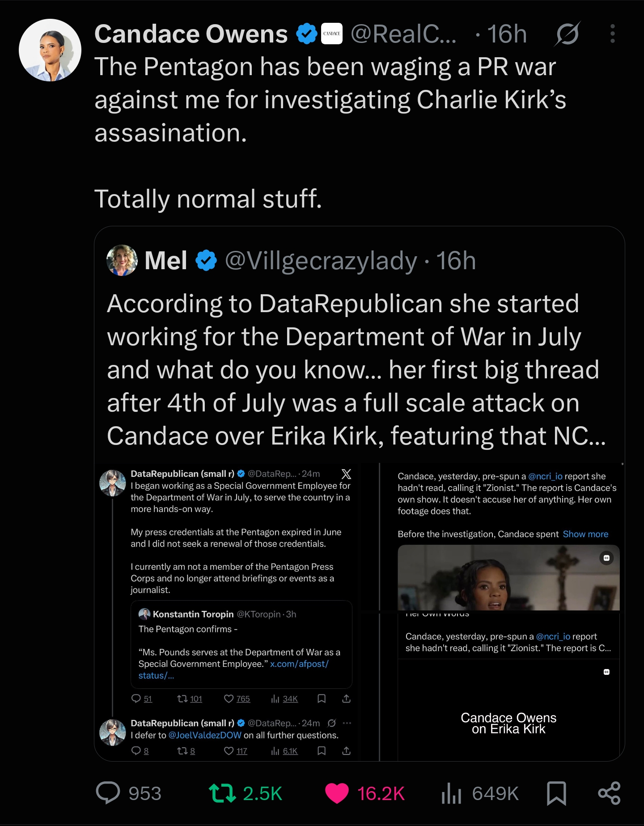Click the CANDACE affiliate badge icon

tap(332, 34)
